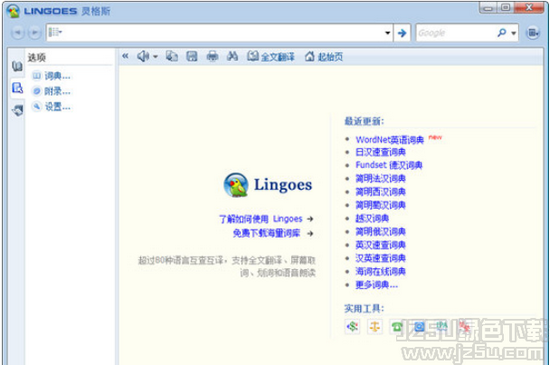Open the 设置... option
The height and width of the screenshot is (365, 550).
[x=52, y=107]
